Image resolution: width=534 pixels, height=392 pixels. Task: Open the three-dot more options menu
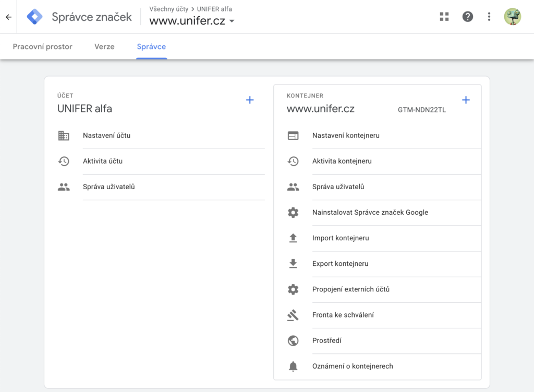pos(489,17)
